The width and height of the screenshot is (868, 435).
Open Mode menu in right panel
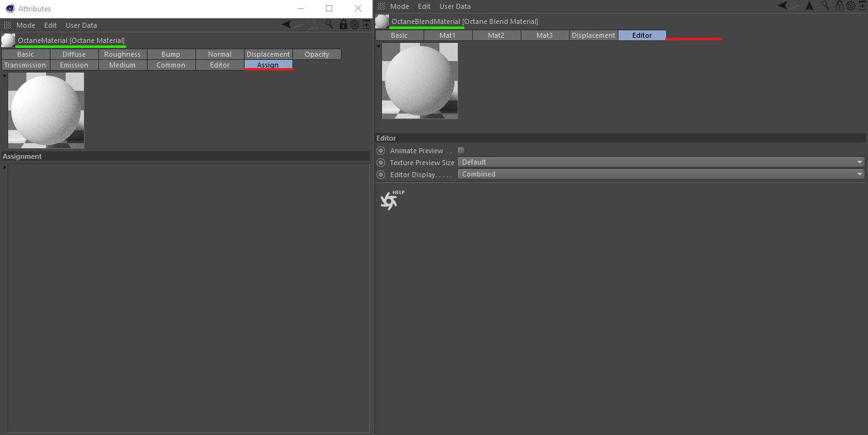(x=400, y=6)
